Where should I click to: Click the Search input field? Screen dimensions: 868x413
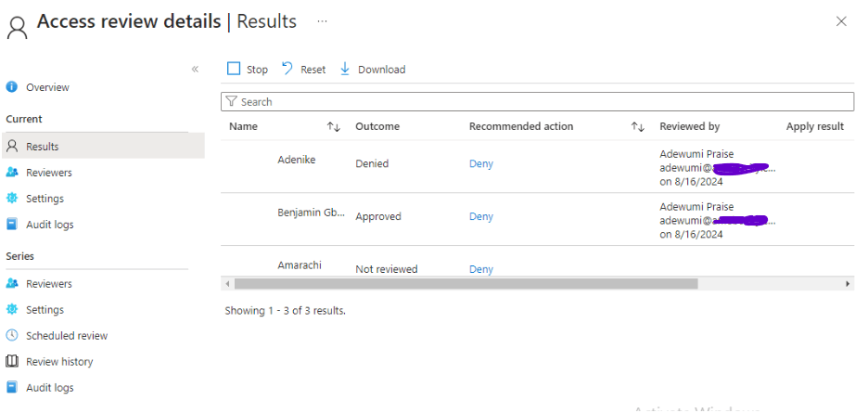point(538,102)
